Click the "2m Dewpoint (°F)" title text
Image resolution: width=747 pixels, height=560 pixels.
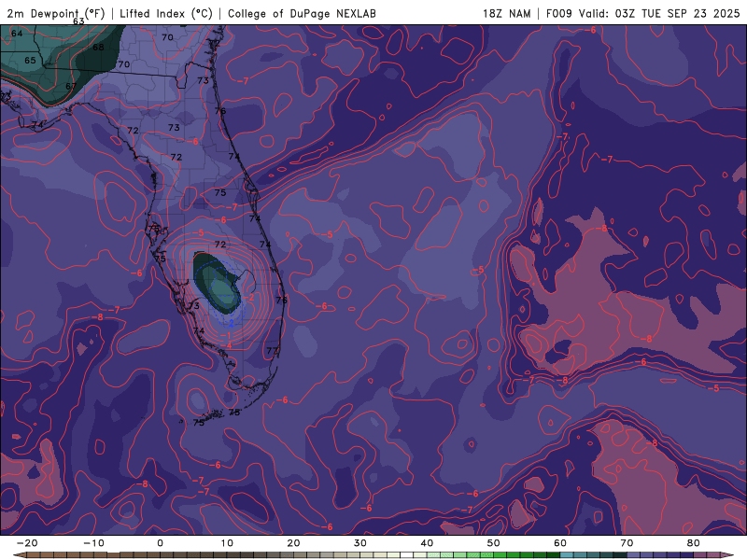pos(56,13)
